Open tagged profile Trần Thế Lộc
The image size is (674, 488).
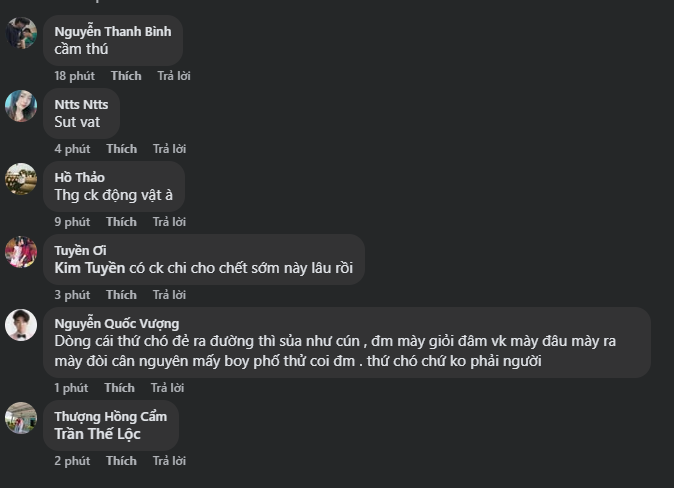point(97,434)
